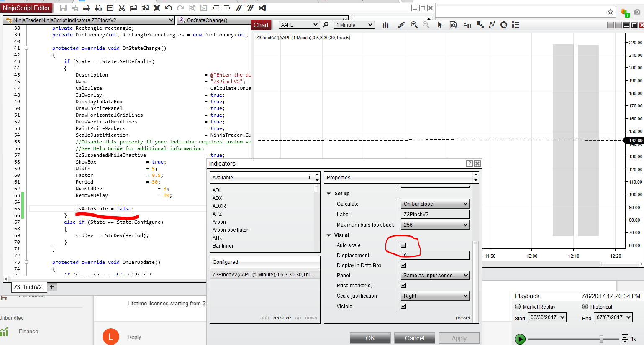Viewport: 644px width, 345px height.
Task: Open the 1 Minute interval dropdown
Action: point(354,25)
